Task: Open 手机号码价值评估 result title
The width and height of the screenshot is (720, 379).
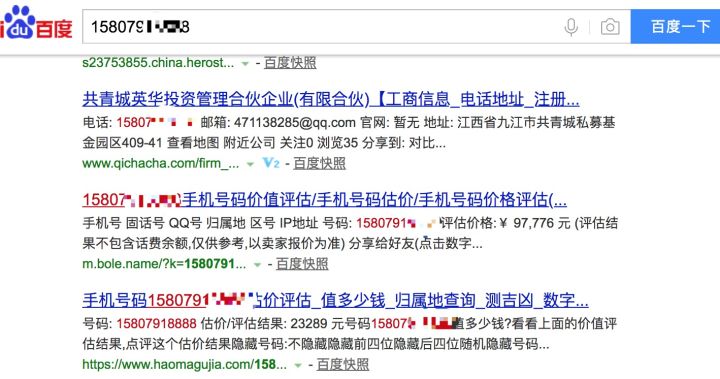Action: [325, 200]
